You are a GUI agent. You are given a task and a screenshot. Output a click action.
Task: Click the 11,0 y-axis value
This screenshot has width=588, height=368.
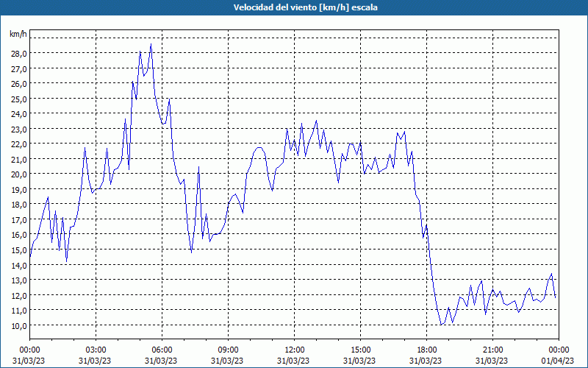(19, 310)
